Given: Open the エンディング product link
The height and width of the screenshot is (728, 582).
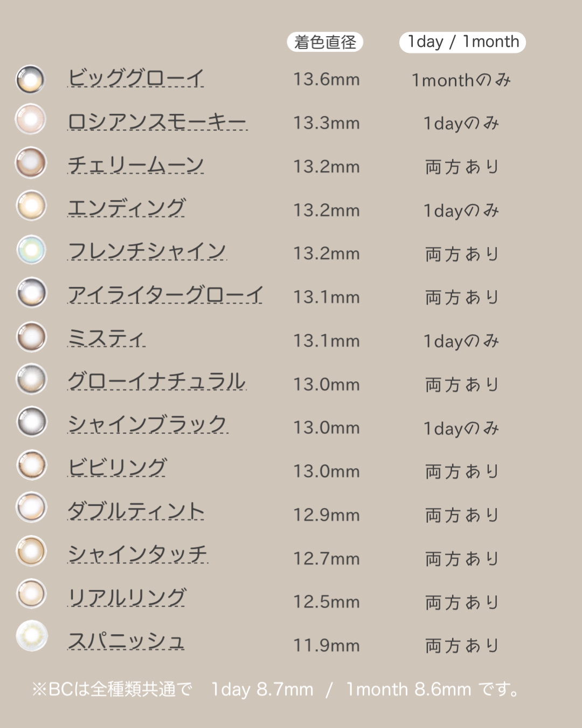Looking at the screenshot, I should pos(127,208).
